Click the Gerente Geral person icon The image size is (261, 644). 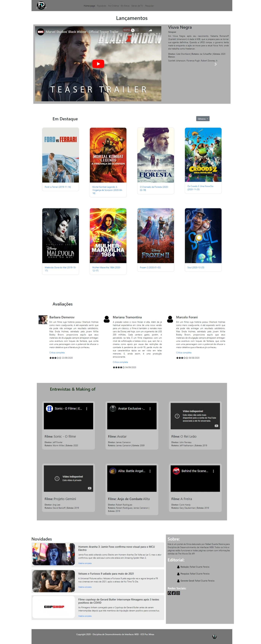(x=178, y=581)
